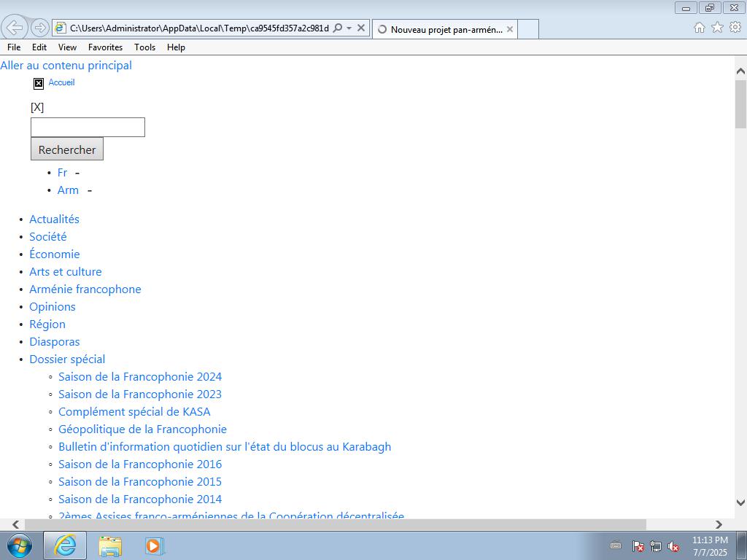Open the Tools gear icon
The image size is (747, 560).
pyautogui.click(x=735, y=28)
